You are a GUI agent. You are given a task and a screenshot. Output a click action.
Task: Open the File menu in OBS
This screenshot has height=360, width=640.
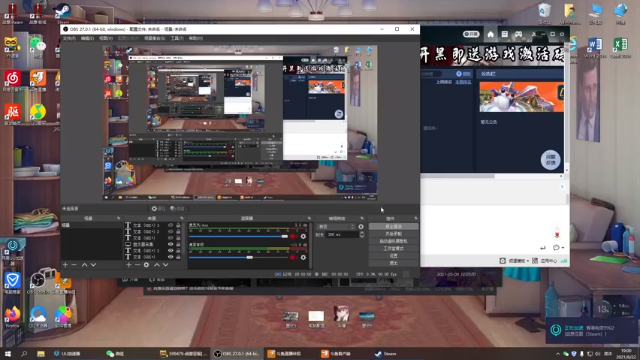(69, 38)
